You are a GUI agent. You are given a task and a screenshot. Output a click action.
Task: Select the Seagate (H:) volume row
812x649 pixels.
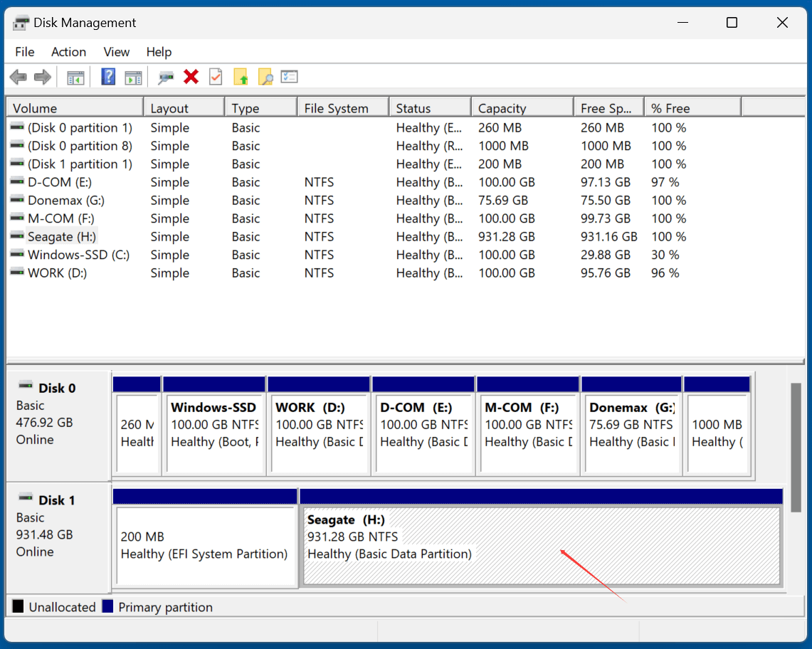pyautogui.click(x=60, y=236)
